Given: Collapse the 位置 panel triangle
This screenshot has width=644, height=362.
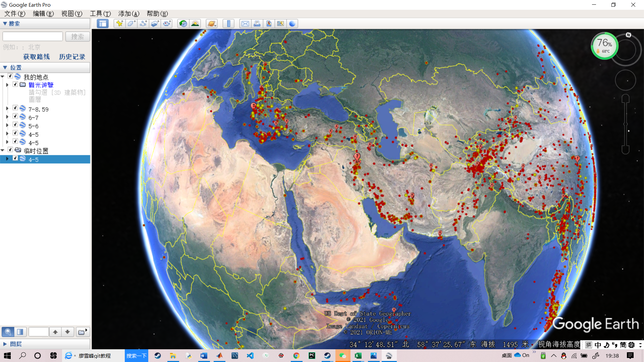Looking at the screenshot, I should pyautogui.click(x=5, y=67).
